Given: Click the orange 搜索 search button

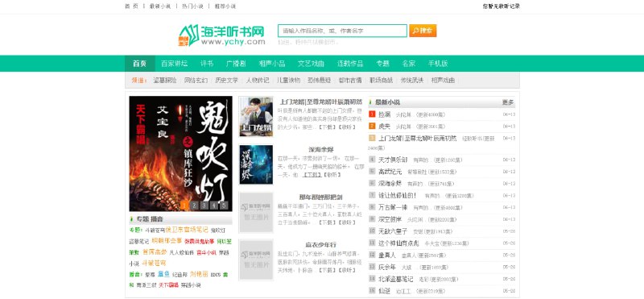Looking at the screenshot, I should (423, 31).
